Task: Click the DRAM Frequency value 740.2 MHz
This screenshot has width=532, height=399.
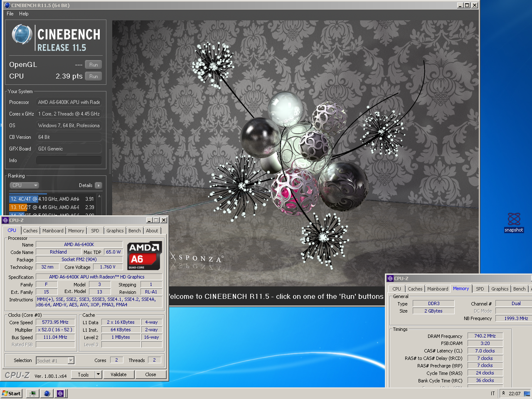Action: 485,336
